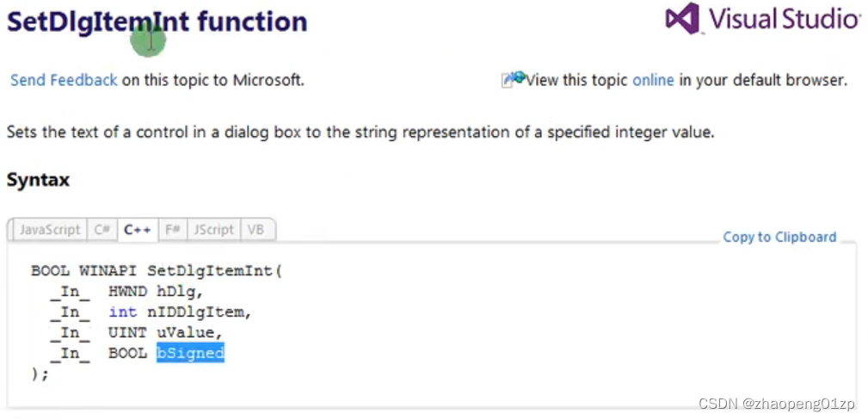Image resolution: width=868 pixels, height=420 pixels.
Task: Select the C# syntax tab
Action: coord(102,230)
